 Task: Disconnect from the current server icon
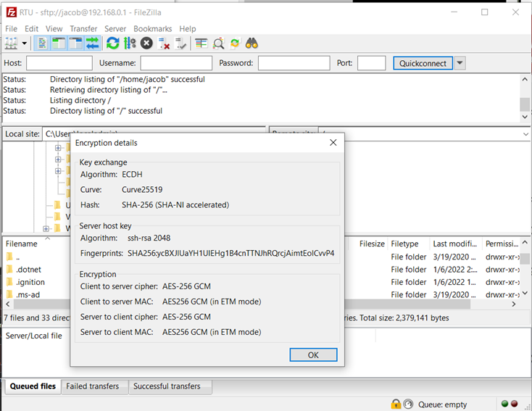click(x=164, y=43)
